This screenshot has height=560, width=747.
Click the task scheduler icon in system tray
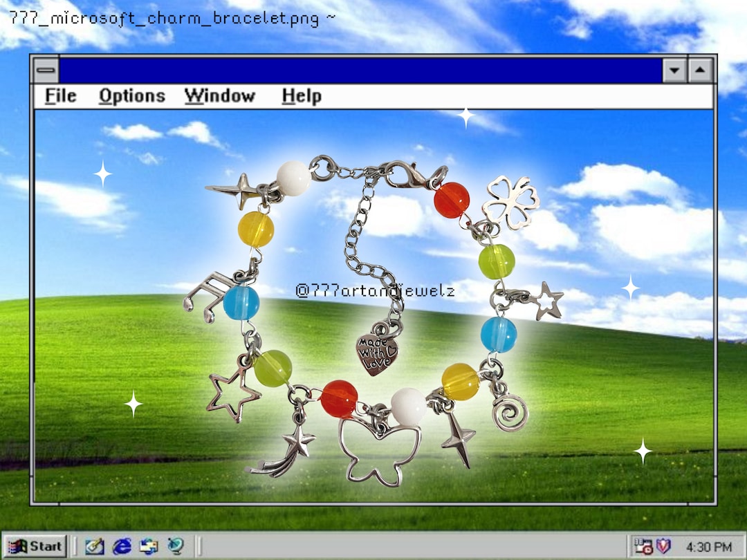[x=643, y=546]
